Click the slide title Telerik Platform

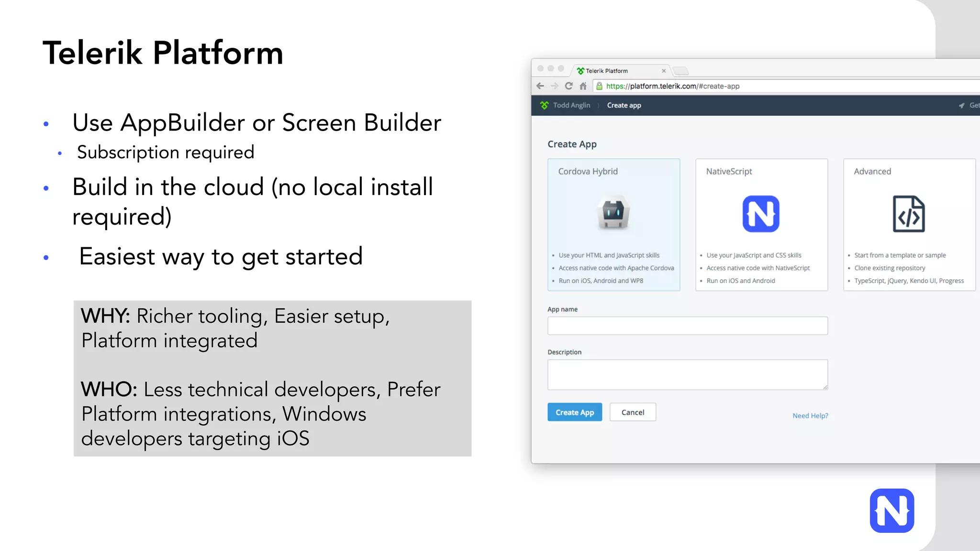pyautogui.click(x=163, y=53)
